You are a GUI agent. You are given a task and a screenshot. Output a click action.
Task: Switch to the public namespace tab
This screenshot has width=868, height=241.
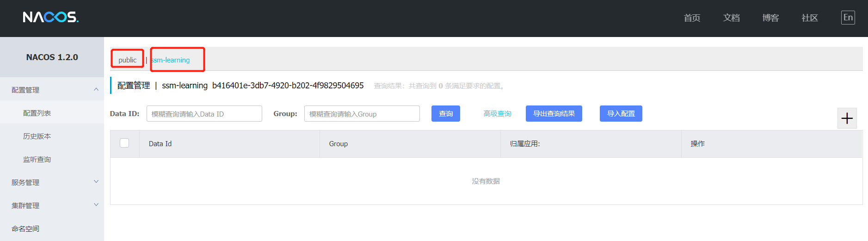(x=127, y=60)
